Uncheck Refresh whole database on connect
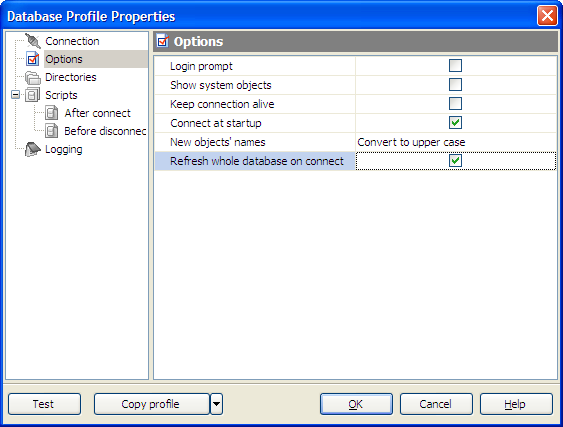 455,161
